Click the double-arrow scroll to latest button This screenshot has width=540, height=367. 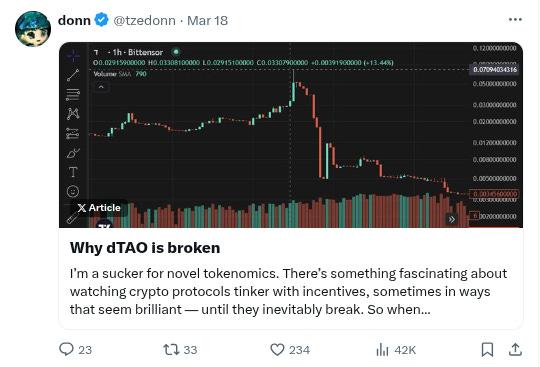pos(451,219)
